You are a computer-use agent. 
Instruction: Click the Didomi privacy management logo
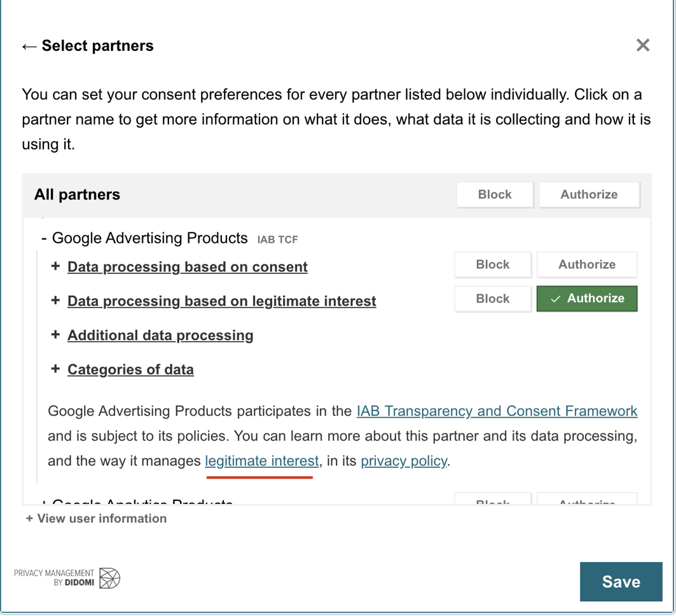point(67,579)
